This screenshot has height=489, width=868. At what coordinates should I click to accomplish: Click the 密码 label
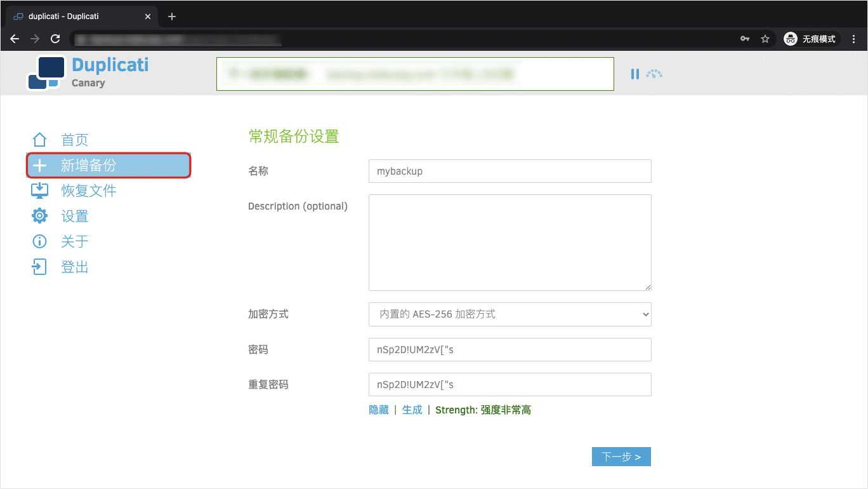point(258,349)
